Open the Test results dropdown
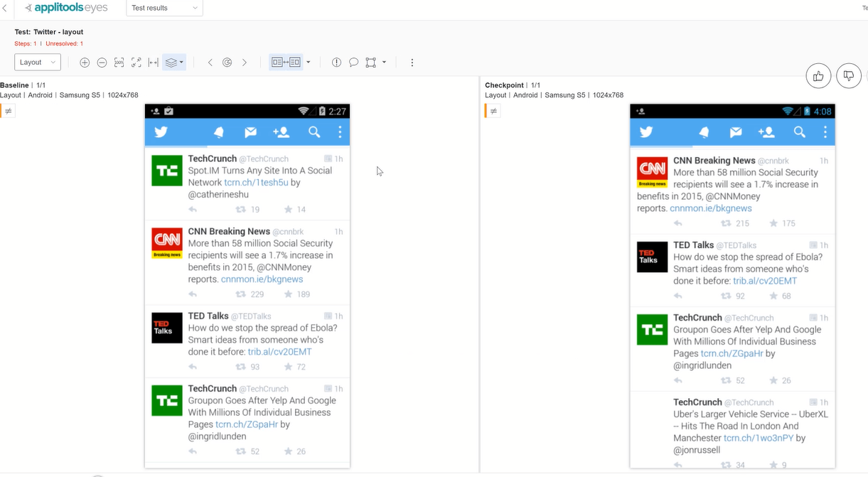Image resolution: width=868 pixels, height=477 pixels. 164,8
